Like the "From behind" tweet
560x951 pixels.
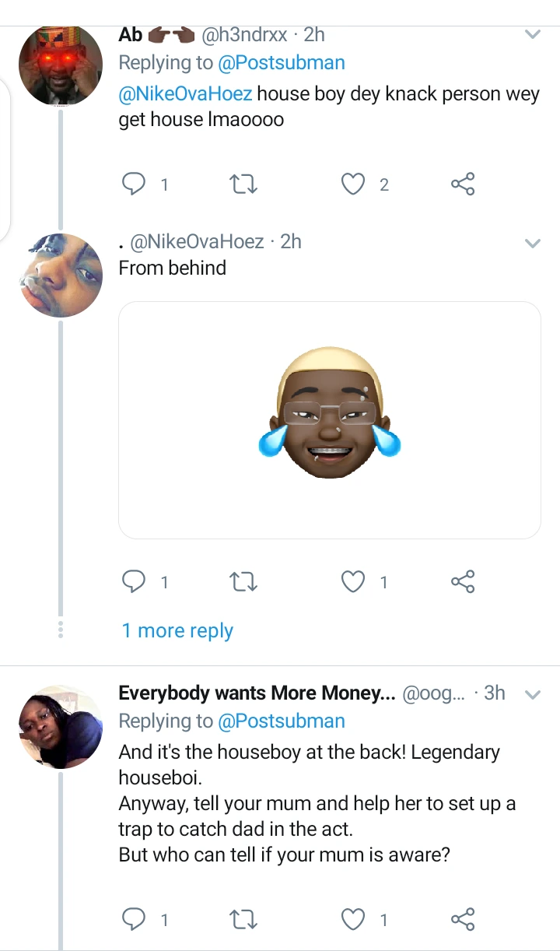click(x=354, y=581)
